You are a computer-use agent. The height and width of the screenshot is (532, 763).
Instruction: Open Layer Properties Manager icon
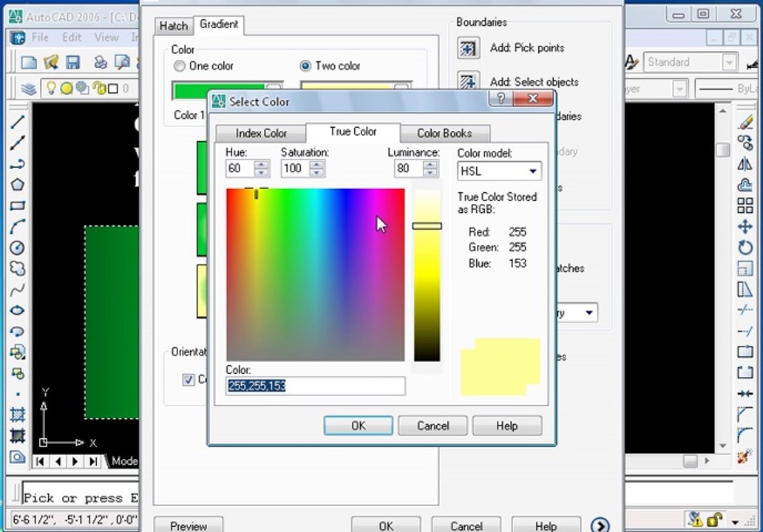coord(29,89)
